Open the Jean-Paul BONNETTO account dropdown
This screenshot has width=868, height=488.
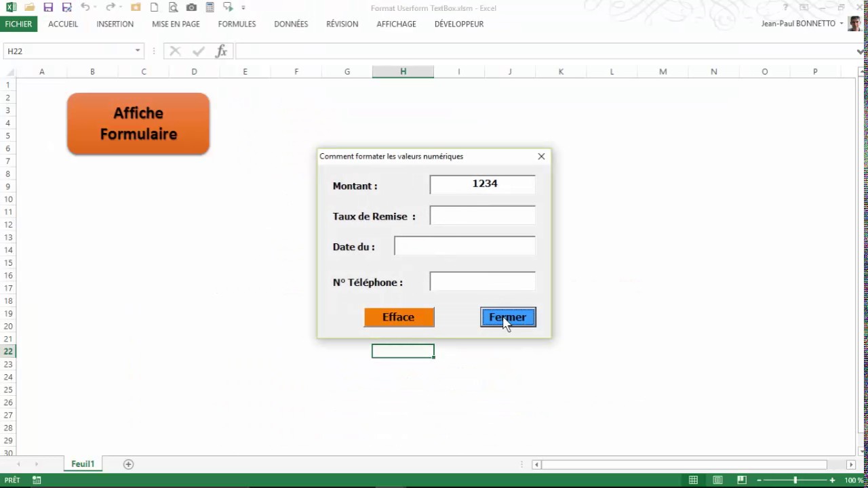[x=842, y=24]
